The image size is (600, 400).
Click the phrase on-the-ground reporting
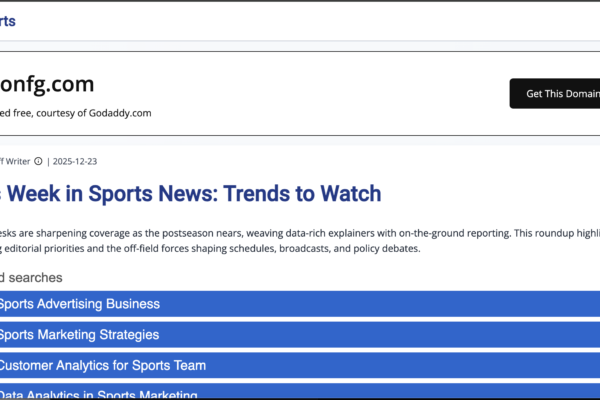pos(447,232)
